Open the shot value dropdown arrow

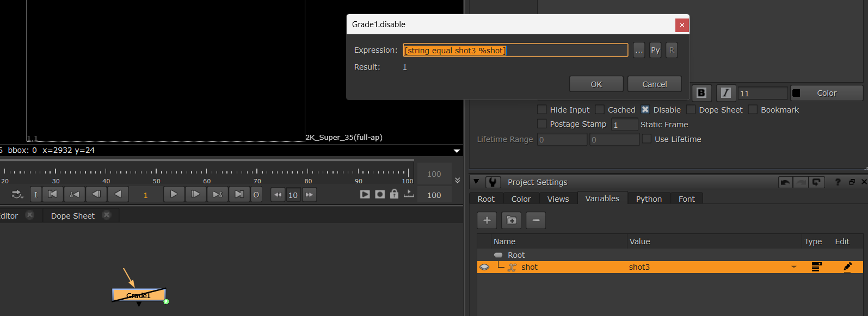[x=793, y=267]
